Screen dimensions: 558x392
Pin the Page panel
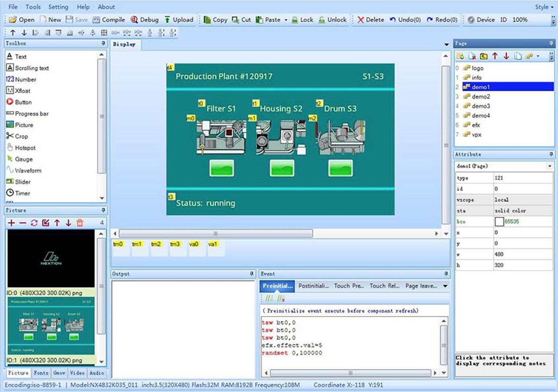[551, 43]
